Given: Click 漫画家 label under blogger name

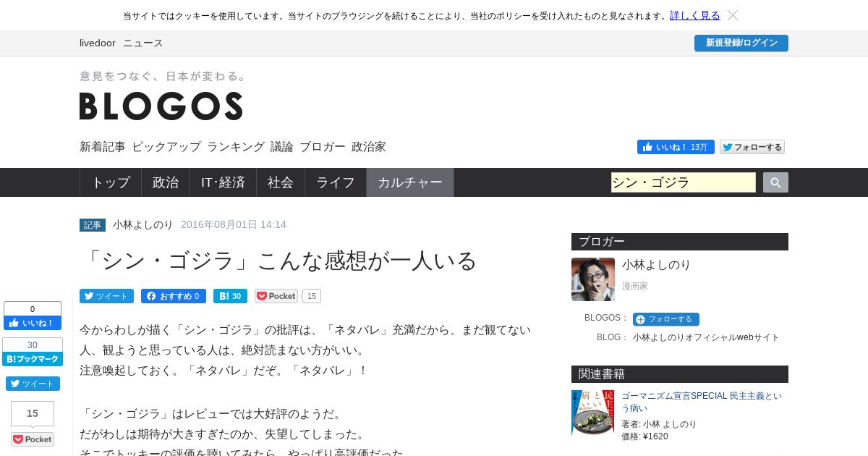Looking at the screenshot, I should pyautogui.click(x=635, y=286).
